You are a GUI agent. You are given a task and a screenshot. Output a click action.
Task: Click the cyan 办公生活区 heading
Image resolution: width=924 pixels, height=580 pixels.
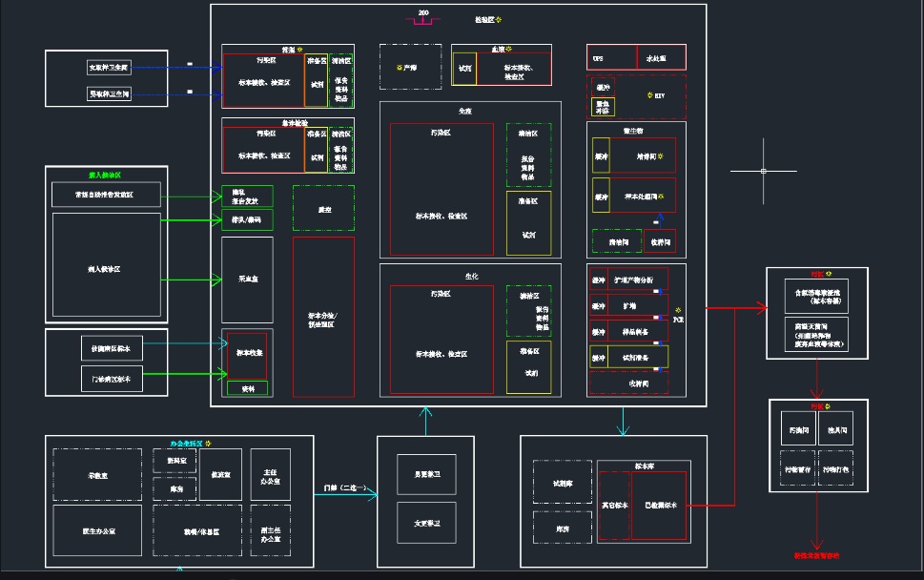tap(185, 444)
